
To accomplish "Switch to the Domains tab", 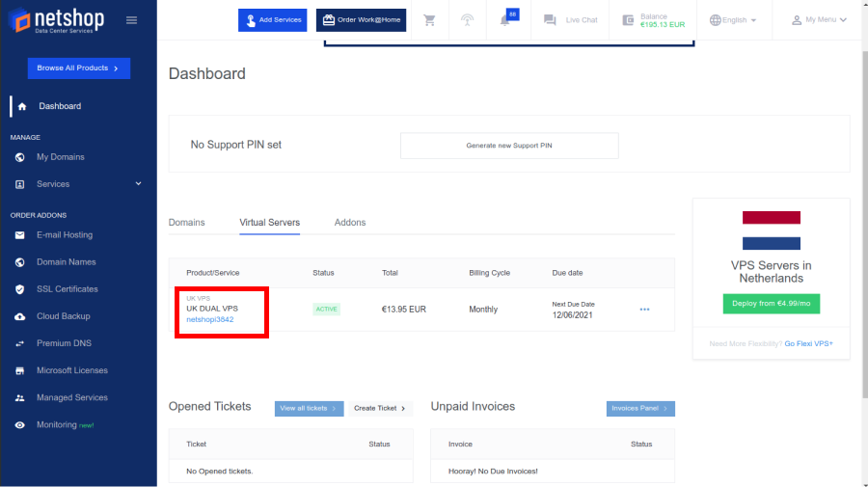I will (186, 223).
